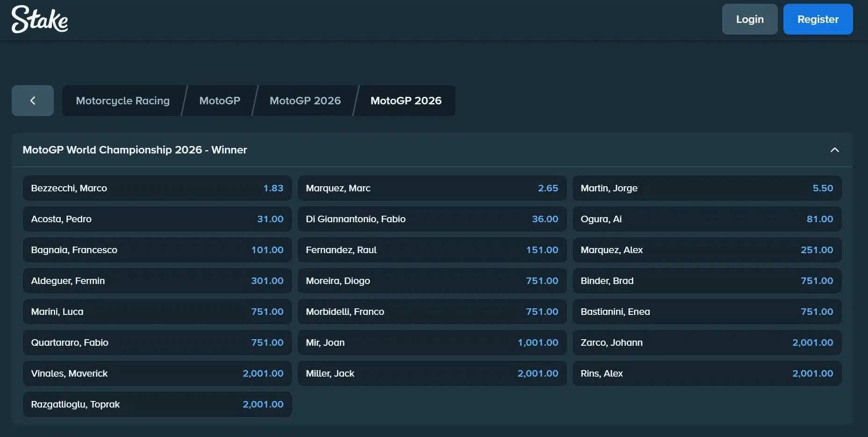Pick Miller, Jack outcome
The image size is (868, 437).
tap(432, 373)
